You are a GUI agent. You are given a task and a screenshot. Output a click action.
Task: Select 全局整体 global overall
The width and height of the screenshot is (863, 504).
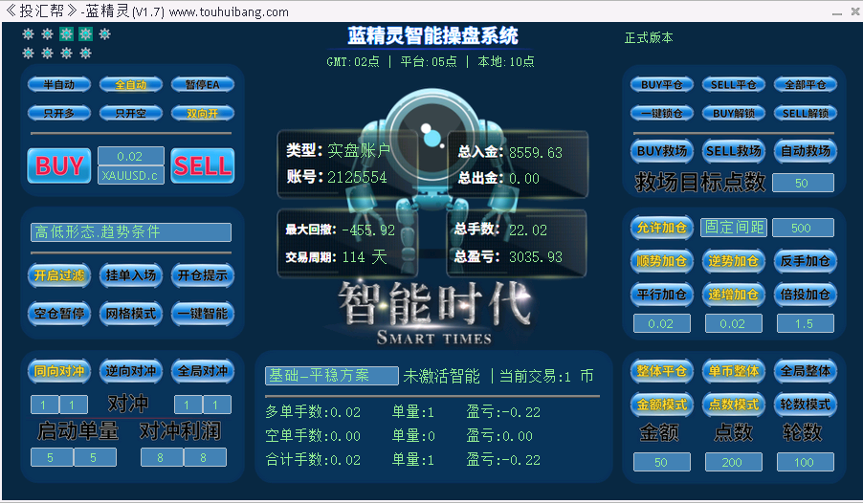click(x=806, y=371)
